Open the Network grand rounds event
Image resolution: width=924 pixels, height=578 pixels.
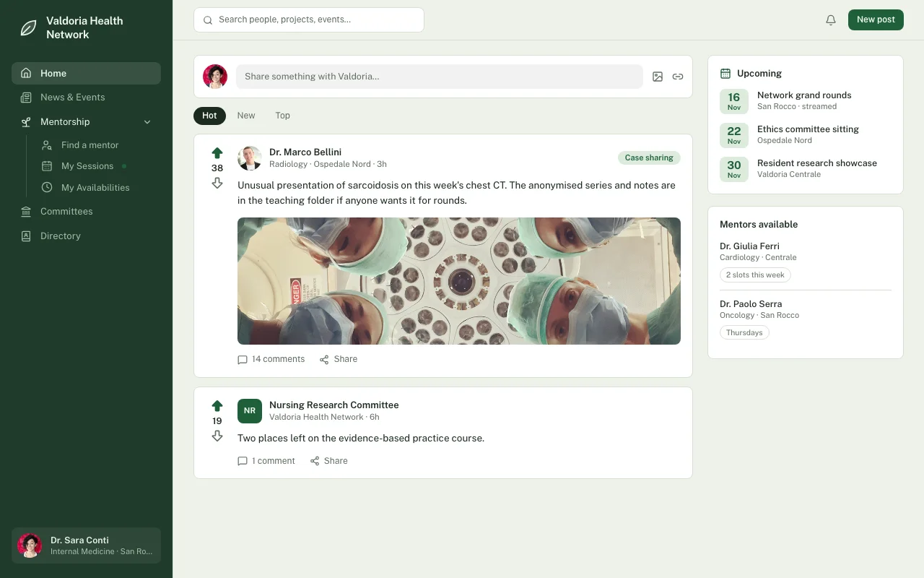pyautogui.click(x=806, y=101)
